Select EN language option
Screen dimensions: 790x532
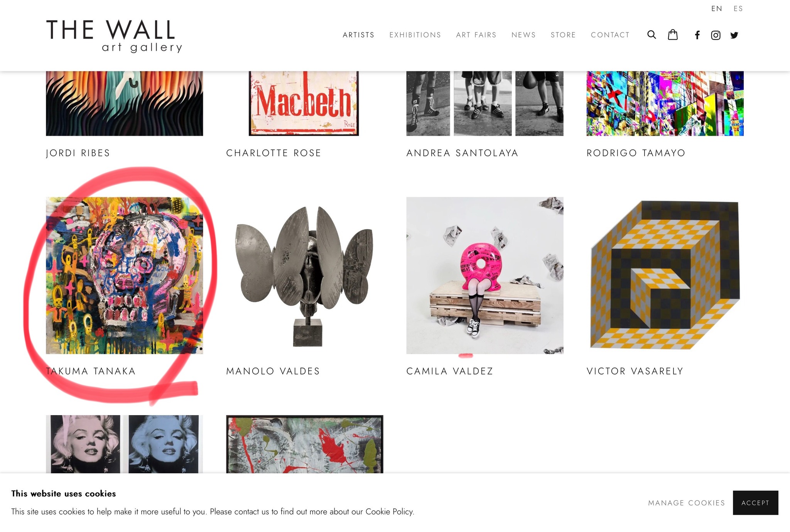[716, 8]
